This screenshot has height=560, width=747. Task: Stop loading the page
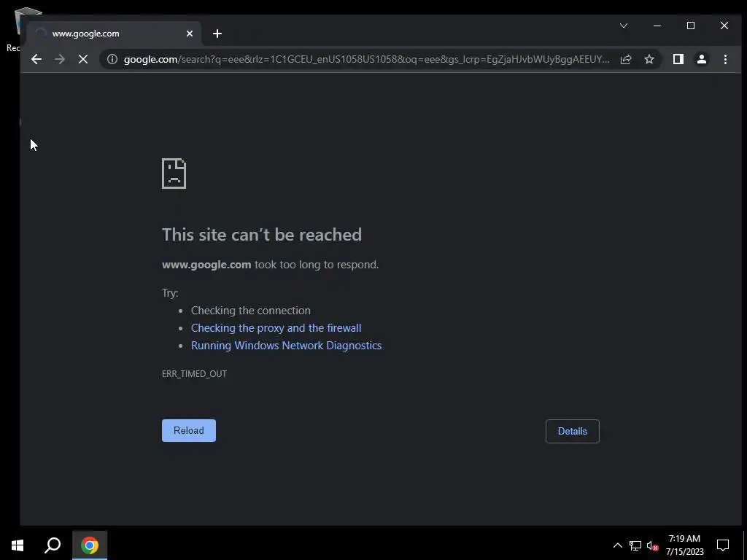tap(83, 59)
